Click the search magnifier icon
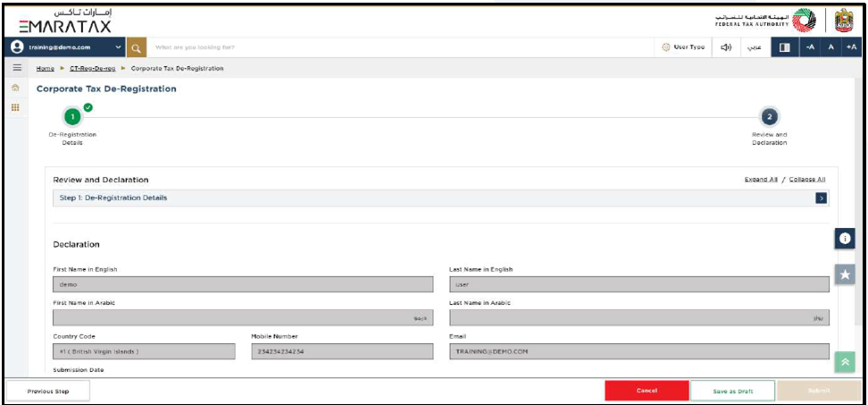This screenshot has width=868, height=405. point(137,46)
